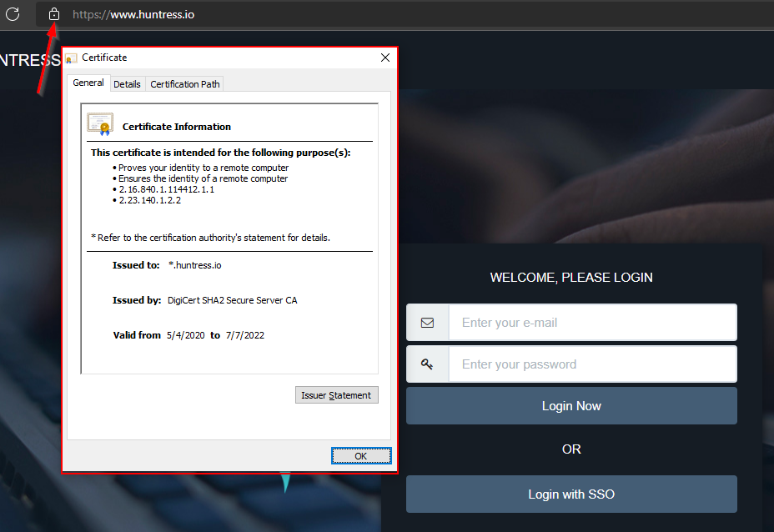Open the Certification Path tab

(185, 84)
